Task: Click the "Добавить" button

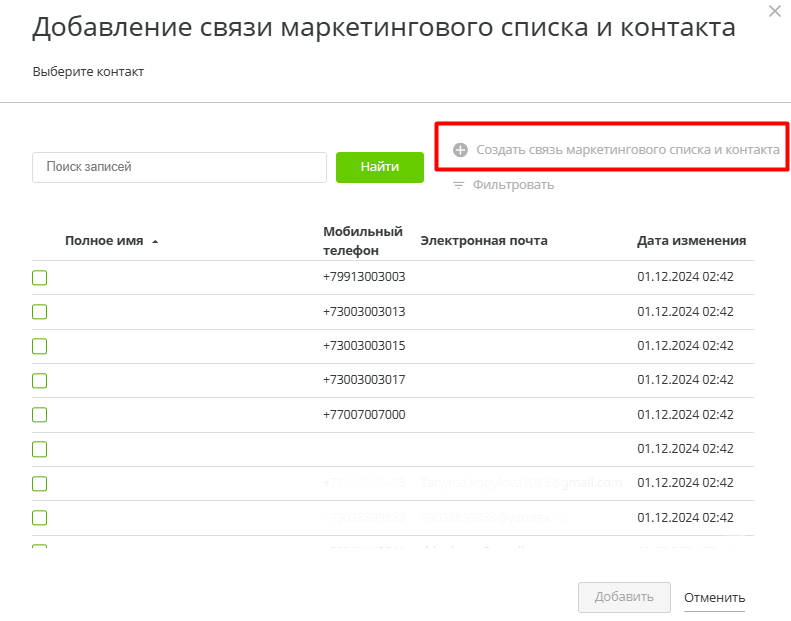Action: [x=624, y=597]
